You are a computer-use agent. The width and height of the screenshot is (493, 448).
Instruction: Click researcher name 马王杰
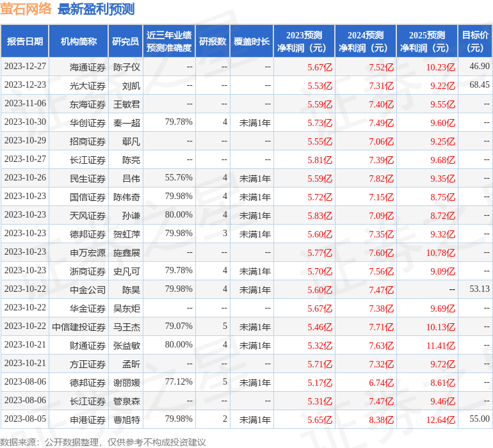click(127, 326)
